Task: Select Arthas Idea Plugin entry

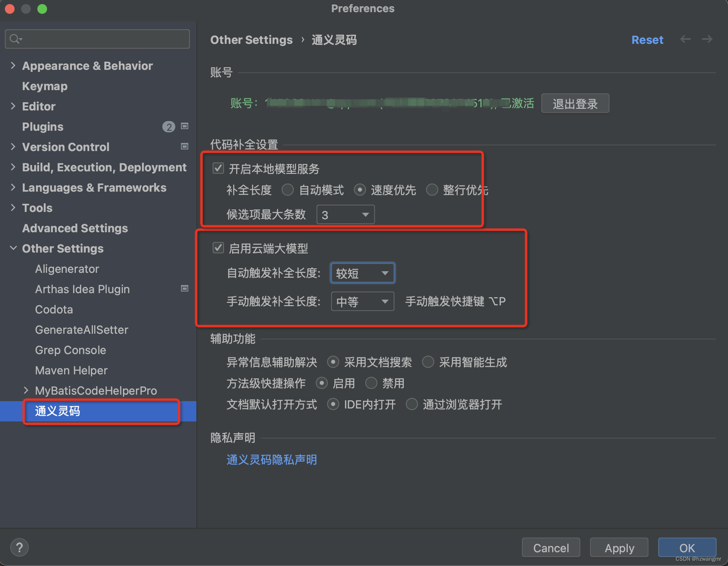Action: [82, 289]
